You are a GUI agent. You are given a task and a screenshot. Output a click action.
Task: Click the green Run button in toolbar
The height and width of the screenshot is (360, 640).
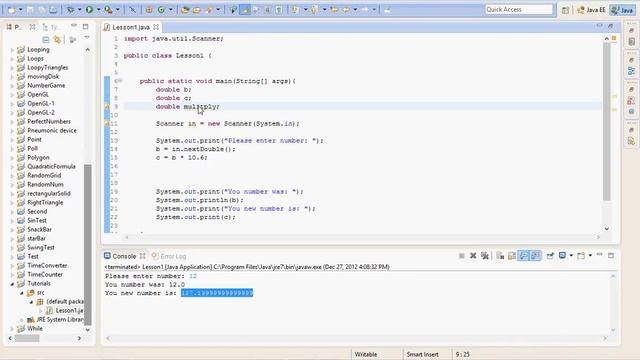point(89,9)
